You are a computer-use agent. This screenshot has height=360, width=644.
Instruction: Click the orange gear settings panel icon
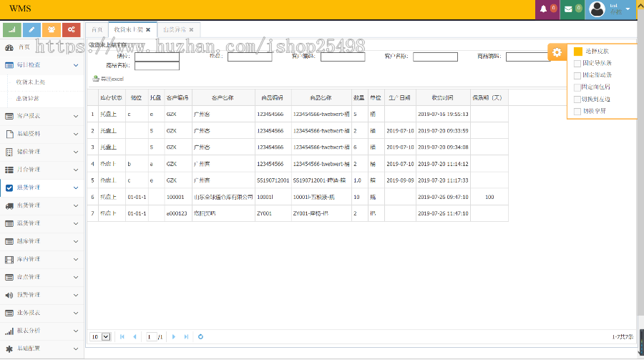[x=557, y=52]
